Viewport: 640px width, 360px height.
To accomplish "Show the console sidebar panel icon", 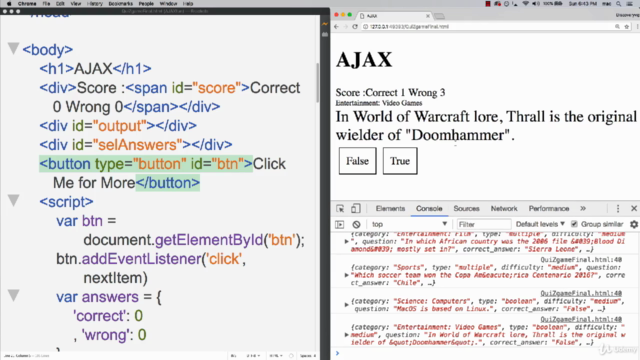I will pos(340,224).
